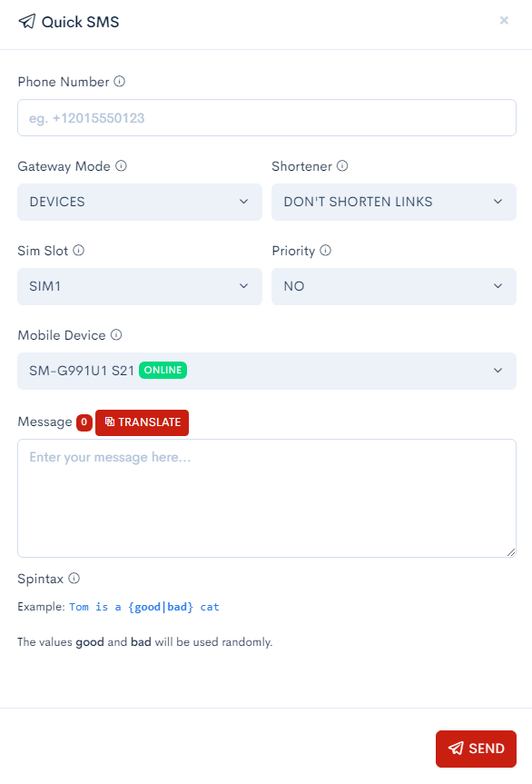Expand the Mobile Device SM-G991U1 S21 dropdown

tap(267, 371)
